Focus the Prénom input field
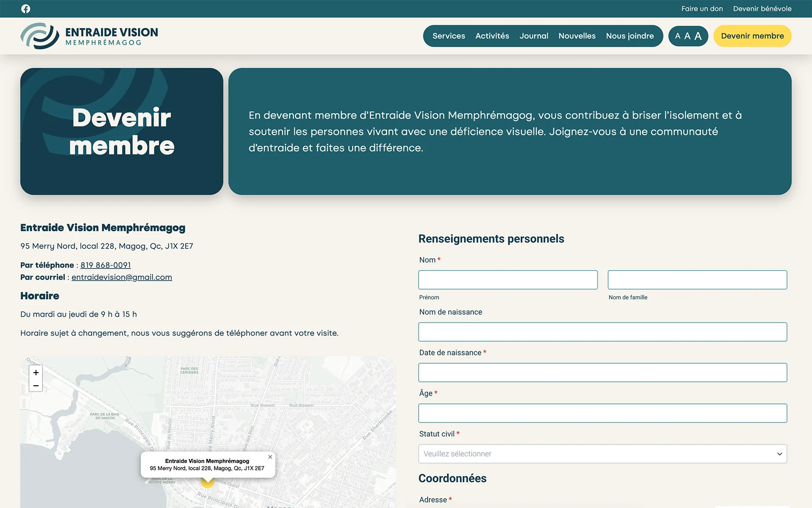 (508, 280)
